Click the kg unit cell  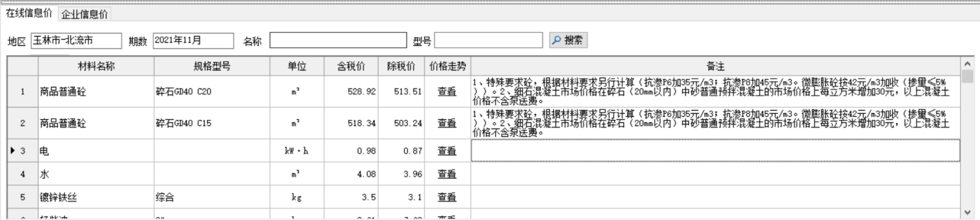click(297, 197)
